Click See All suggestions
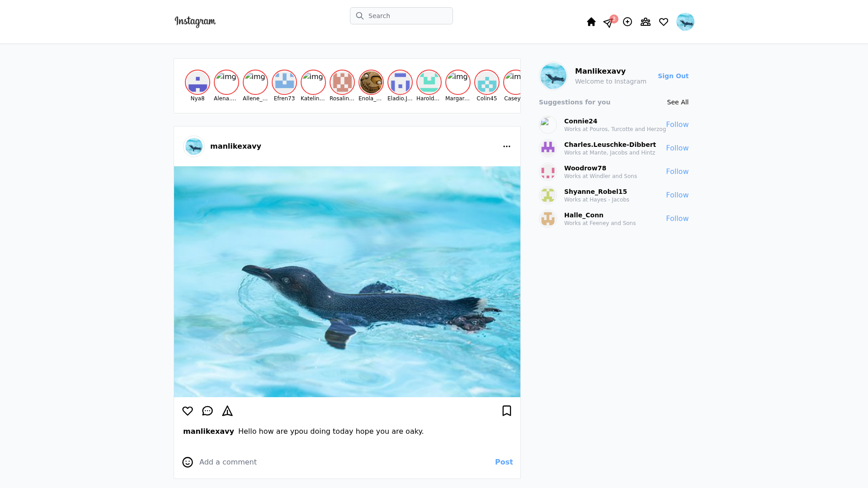Image resolution: width=868 pixels, height=488 pixels. click(677, 102)
